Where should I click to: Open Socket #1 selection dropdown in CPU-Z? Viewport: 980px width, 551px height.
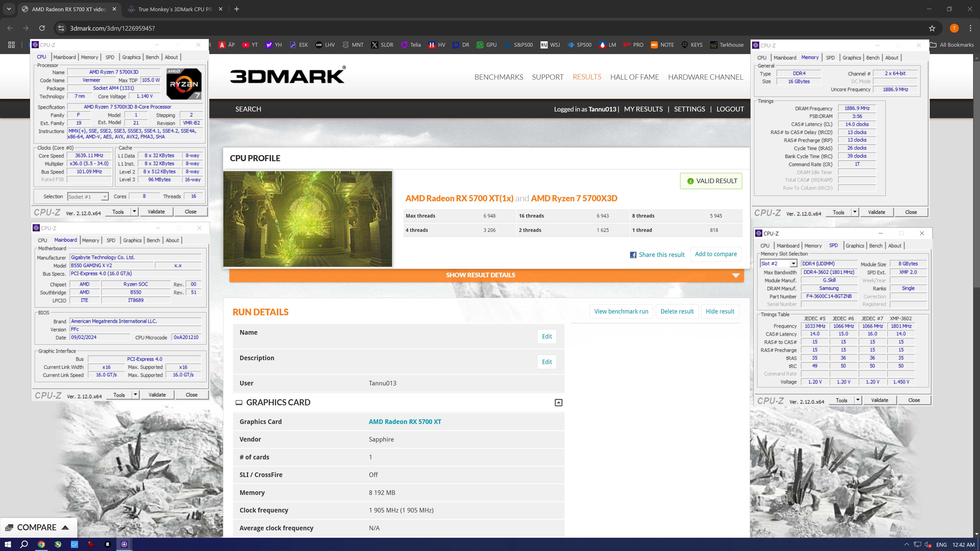(x=88, y=197)
